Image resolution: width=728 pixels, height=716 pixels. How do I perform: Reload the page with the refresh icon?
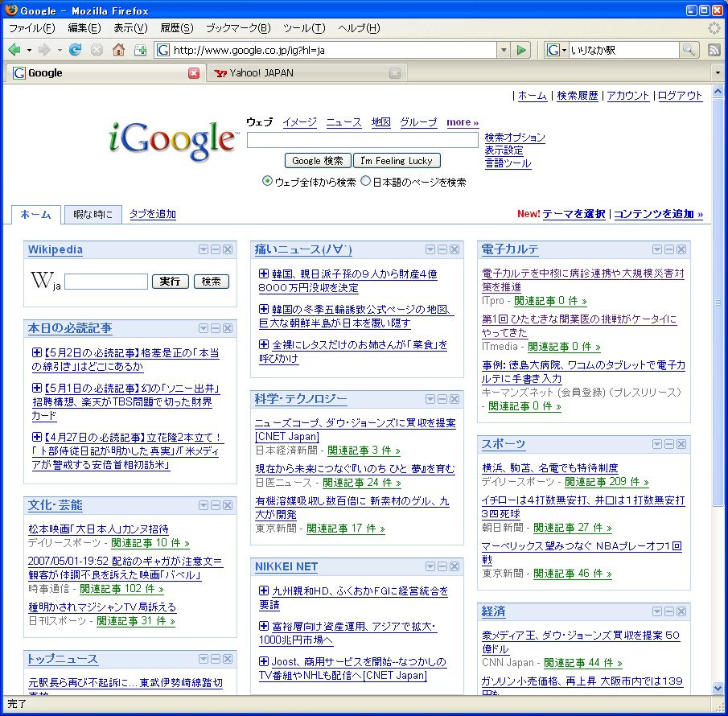pos(75,50)
